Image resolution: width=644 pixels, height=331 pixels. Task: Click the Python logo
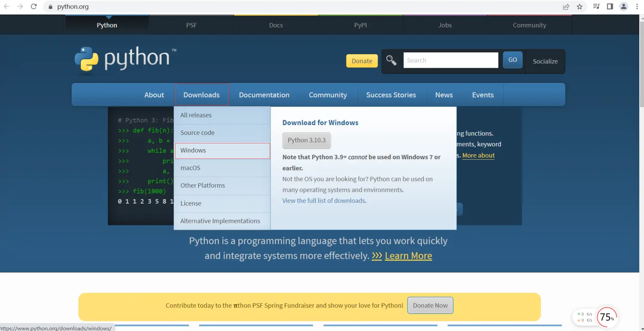[x=125, y=59]
